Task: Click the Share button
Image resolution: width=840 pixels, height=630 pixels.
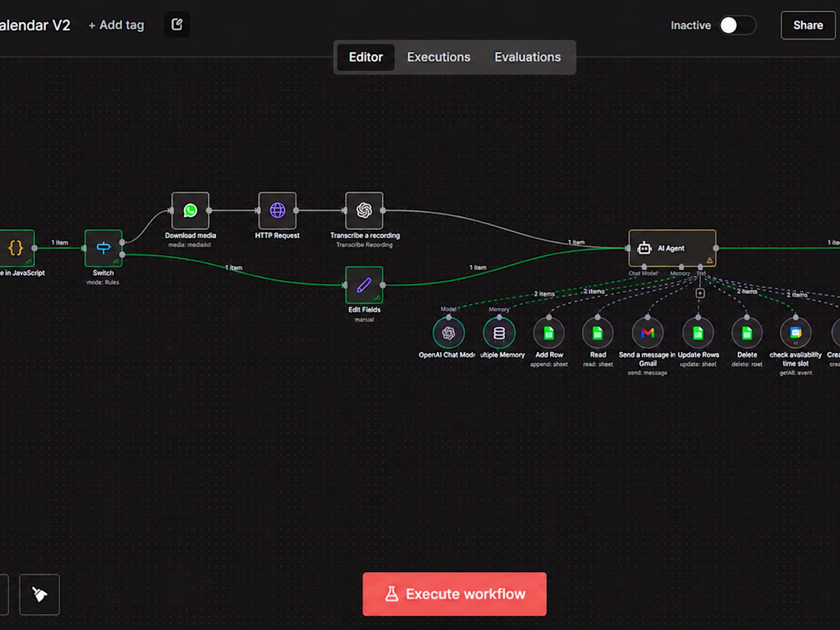Action: click(808, 25)
